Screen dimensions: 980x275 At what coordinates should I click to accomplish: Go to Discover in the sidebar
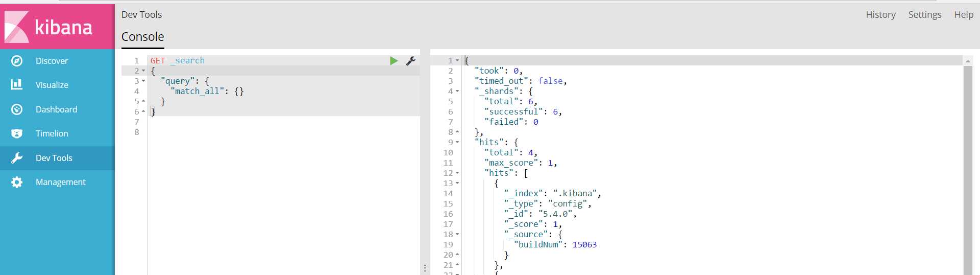pos(52,61)
